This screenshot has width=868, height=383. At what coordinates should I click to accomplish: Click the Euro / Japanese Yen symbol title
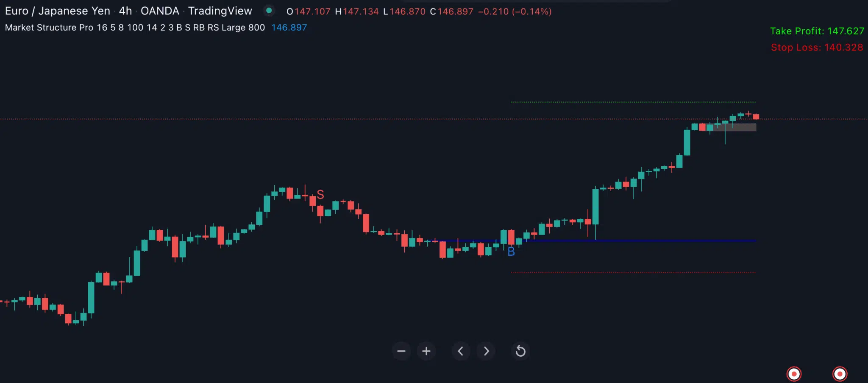click(58, 11)
